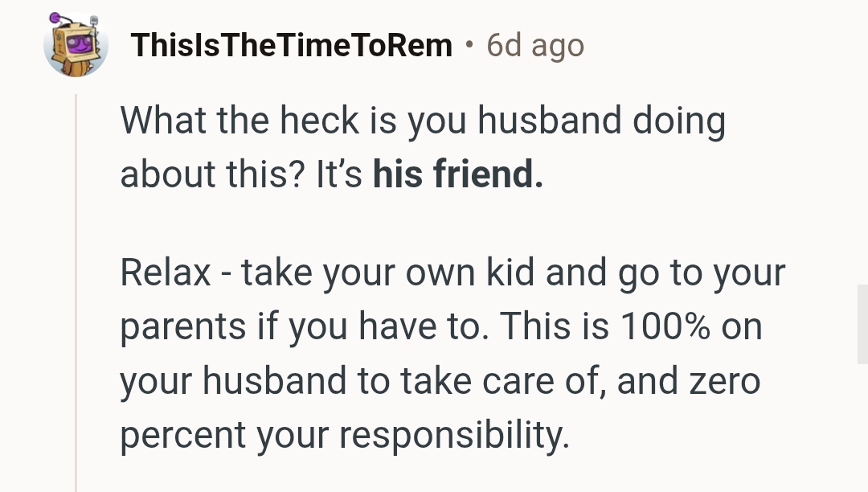
Task: Open ThisIsTheTimeToRem's user profile
Action: tap(292, 45)
